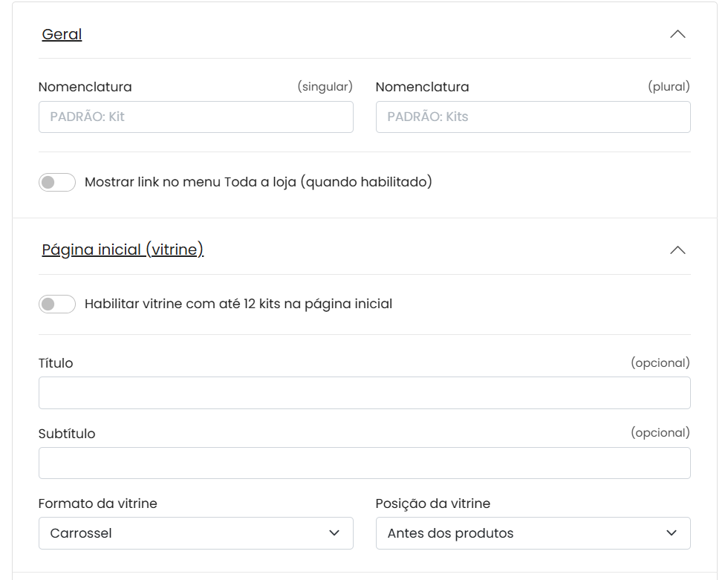Viewport: 728px width, 580px height.
Task: Collapse the Geral section chevron
Action: [x=677, y=34]
